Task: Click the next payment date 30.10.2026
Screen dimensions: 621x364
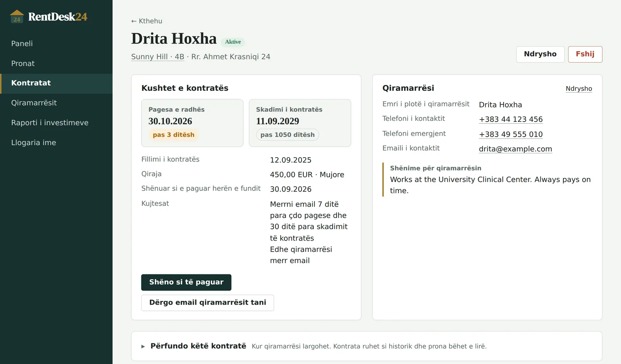Action: point(170,121)
